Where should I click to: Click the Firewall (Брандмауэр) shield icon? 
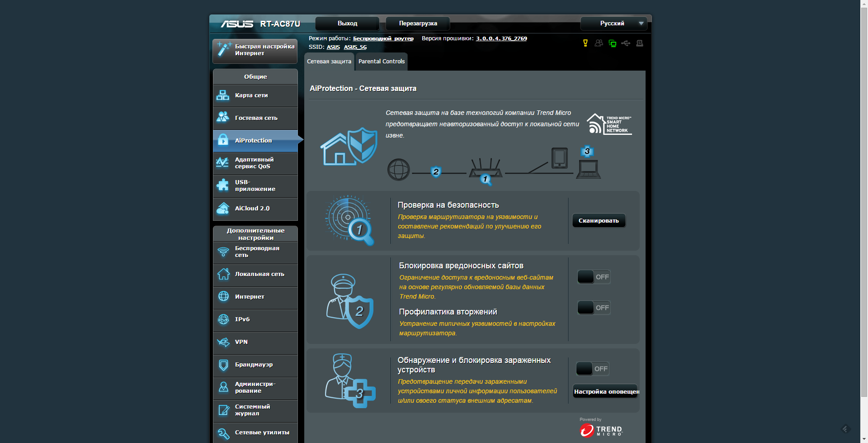[x=223, y=365]
